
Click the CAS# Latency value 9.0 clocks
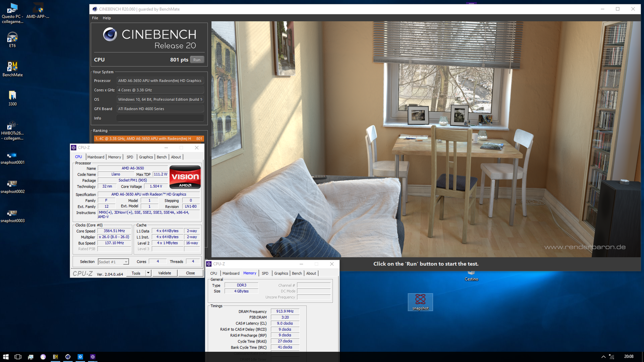[285, 323]
